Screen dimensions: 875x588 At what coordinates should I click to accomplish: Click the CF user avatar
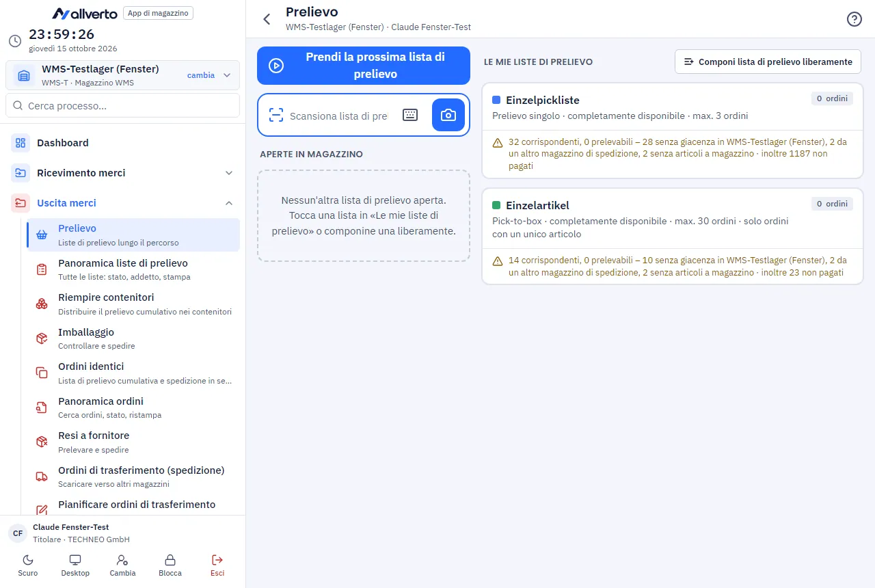point(18,533)
